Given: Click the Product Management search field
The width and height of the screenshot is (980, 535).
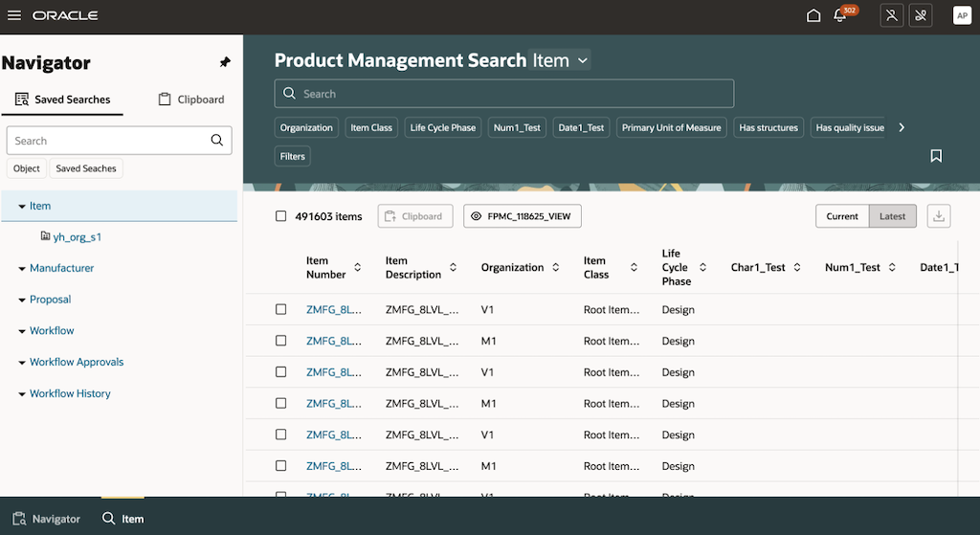Looking at the screenshot, I should [503, 94].
